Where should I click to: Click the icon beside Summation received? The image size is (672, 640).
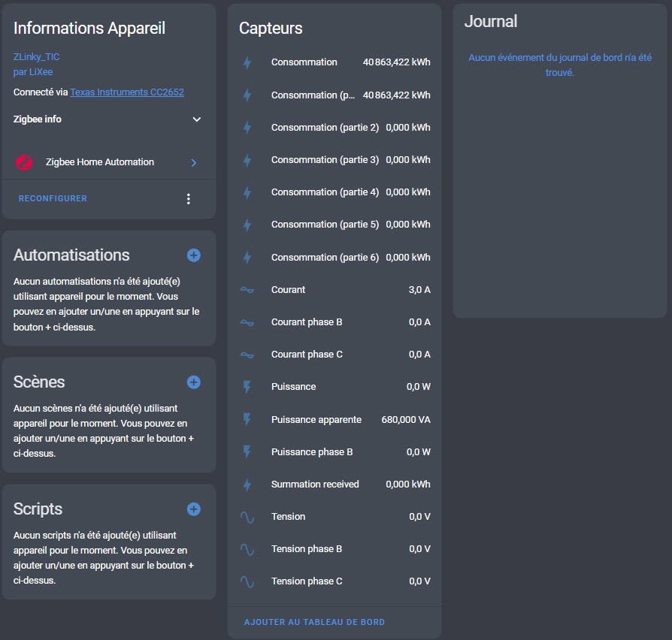pyautogui.click(x=247, y=485)
